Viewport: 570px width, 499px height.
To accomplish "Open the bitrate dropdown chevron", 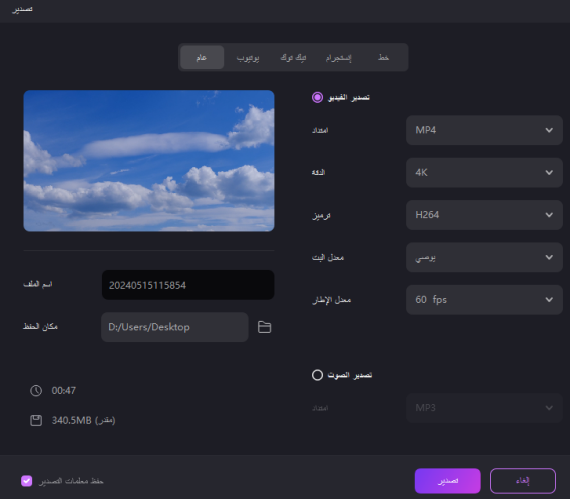I will 549,257.
